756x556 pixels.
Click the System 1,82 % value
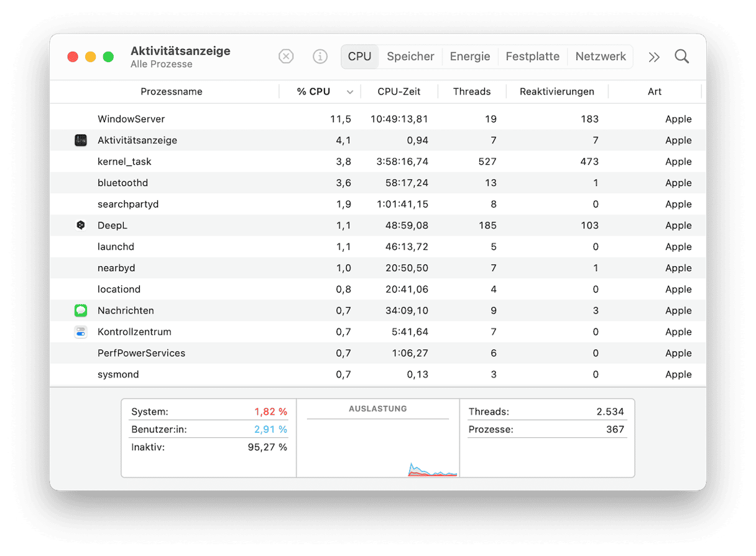pyautogui.click(x=270, y=412)
